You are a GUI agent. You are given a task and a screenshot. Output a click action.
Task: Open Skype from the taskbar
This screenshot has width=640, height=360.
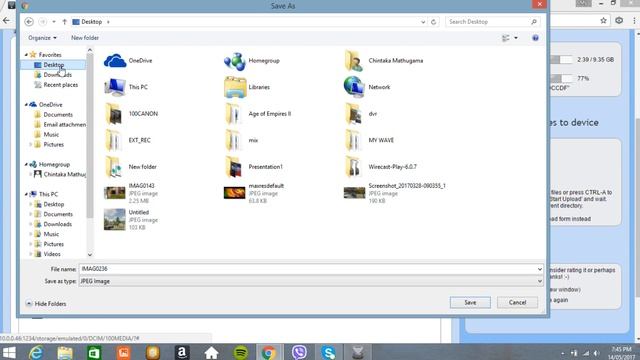pyautogui.click(x=329, y=352)
